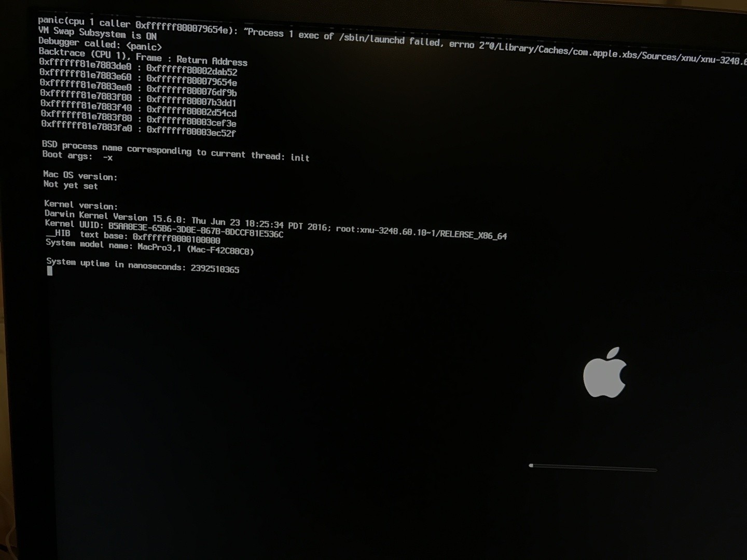Click the "Backtrace (CPU 1), Frame : Return Address" header
Screen dimensions: 747x560
coord(143,57)
